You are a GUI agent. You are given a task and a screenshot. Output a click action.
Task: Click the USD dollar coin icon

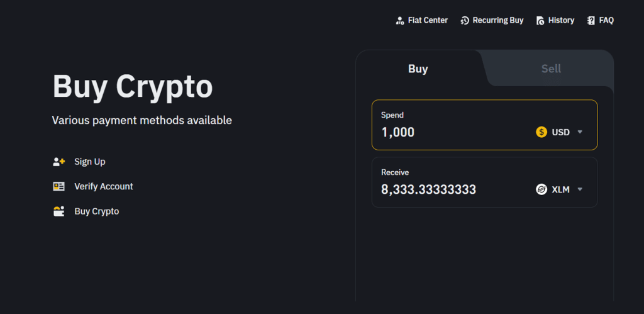541,132
